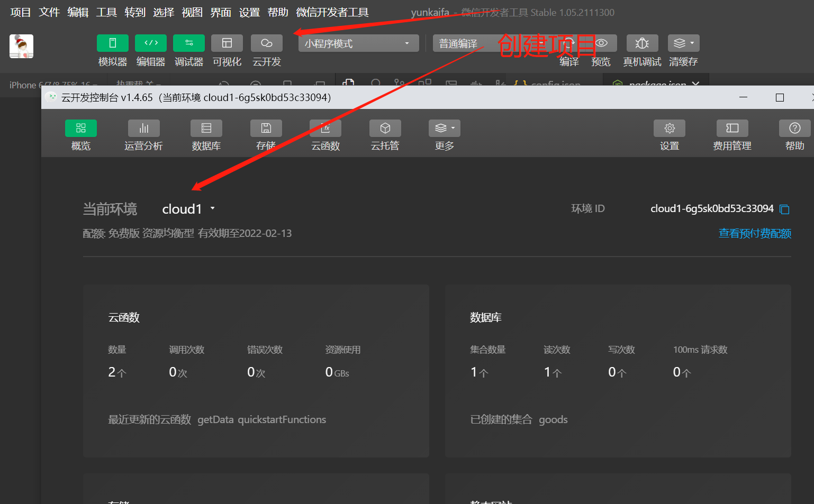Minimize the 云开发控制台 window

click(743, 97)
